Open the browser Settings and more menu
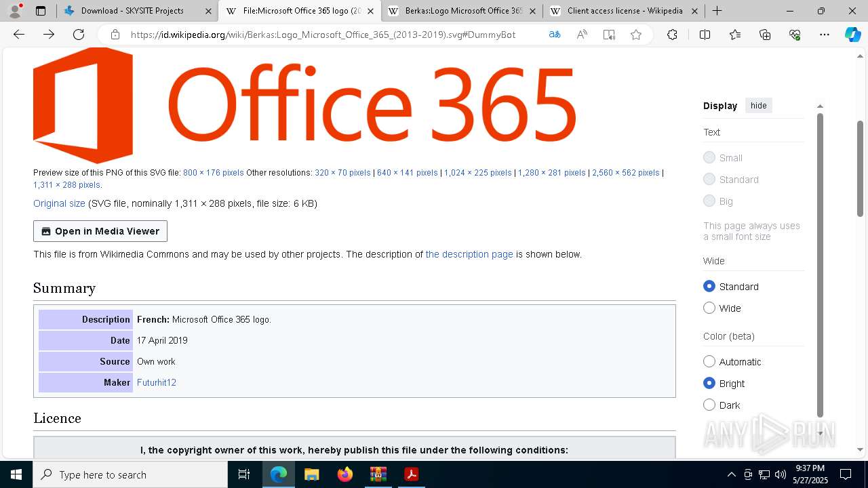Viewport: 868px width, 488px height. click(825, 35)
